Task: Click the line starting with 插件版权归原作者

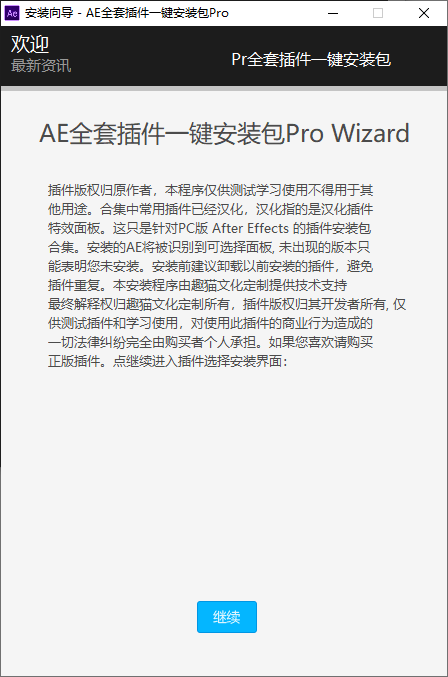Action: [211, 190]
